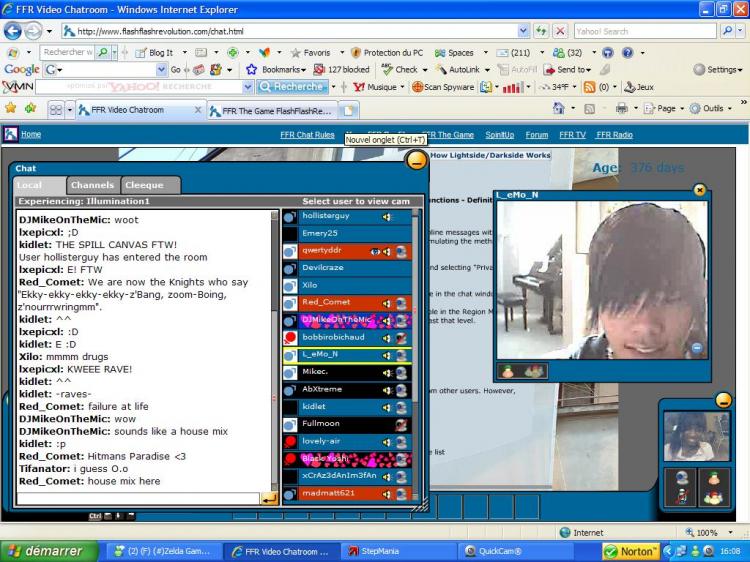Close the L_eMo_N webcam window
750x562 pixels.
[x=699, y=189]
